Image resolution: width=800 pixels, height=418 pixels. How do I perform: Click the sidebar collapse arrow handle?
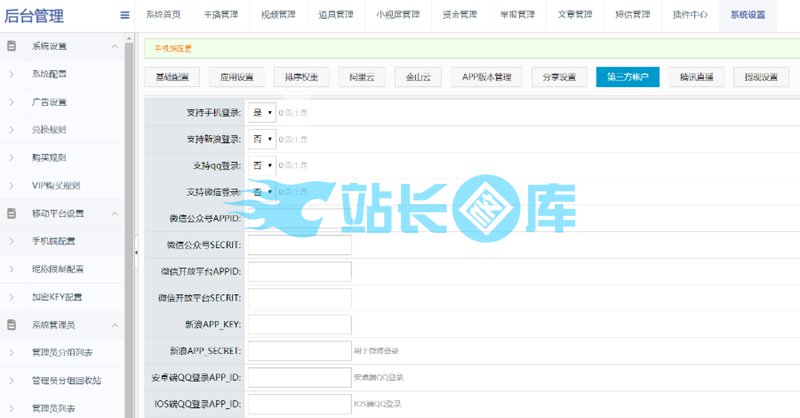[136, 252]
